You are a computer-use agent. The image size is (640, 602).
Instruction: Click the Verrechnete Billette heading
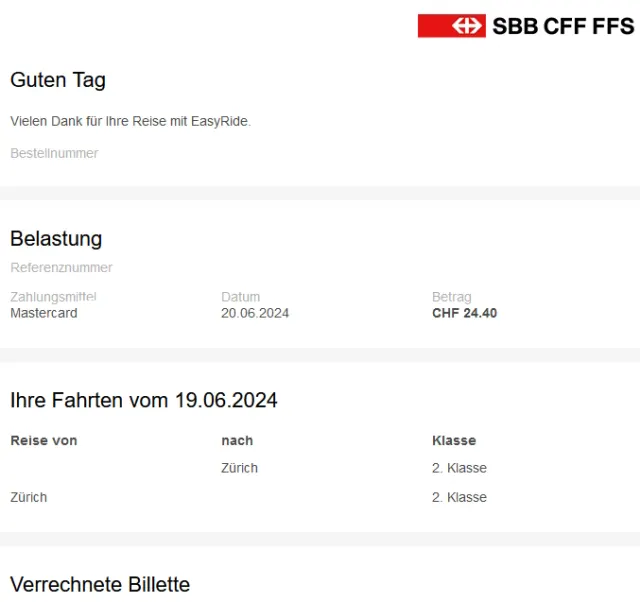click(100, 584)
